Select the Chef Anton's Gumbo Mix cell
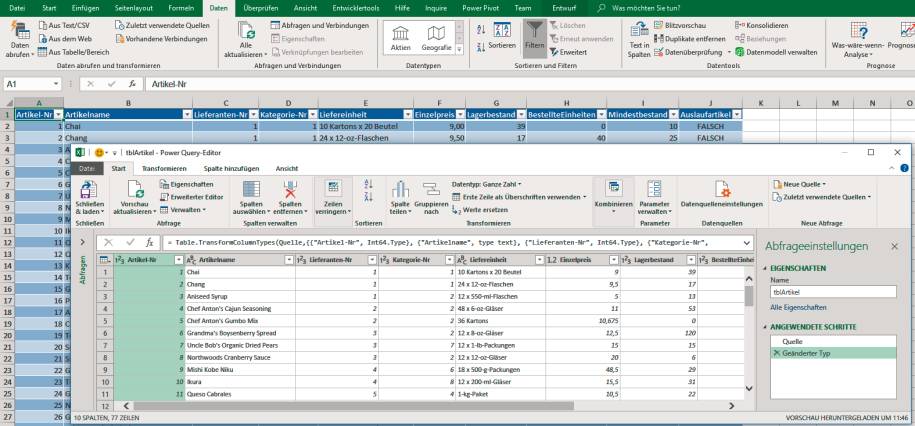915x426 pixels. [240, 321]
